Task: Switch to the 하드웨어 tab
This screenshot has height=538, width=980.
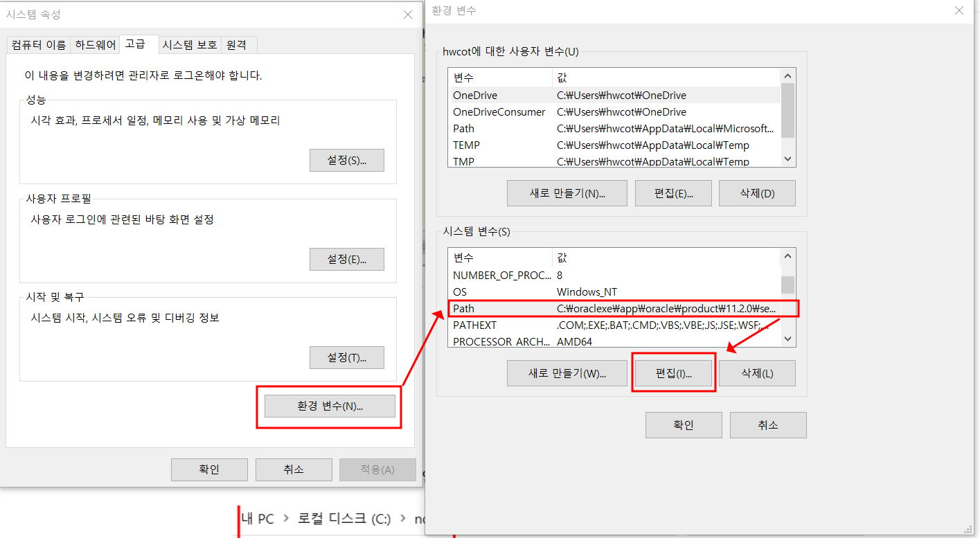Action: coord(94,44)
